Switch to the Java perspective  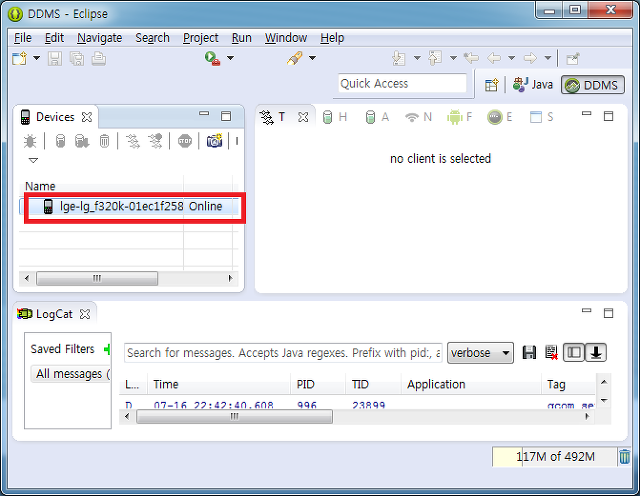[x=533, y=85]
